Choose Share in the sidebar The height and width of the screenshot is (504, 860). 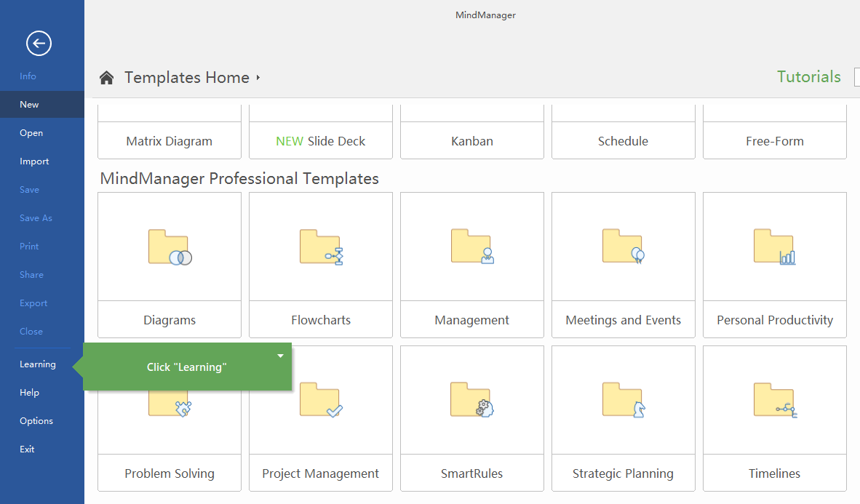click(x=31, y=275)
